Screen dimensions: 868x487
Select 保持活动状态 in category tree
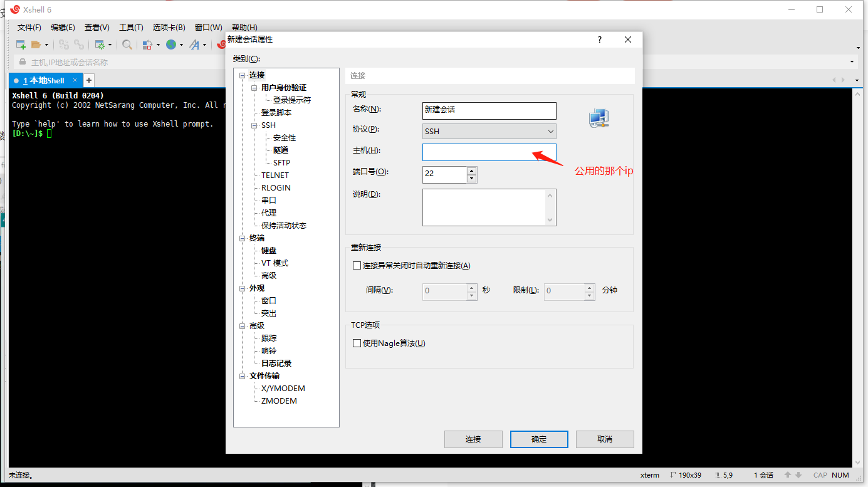284,226
